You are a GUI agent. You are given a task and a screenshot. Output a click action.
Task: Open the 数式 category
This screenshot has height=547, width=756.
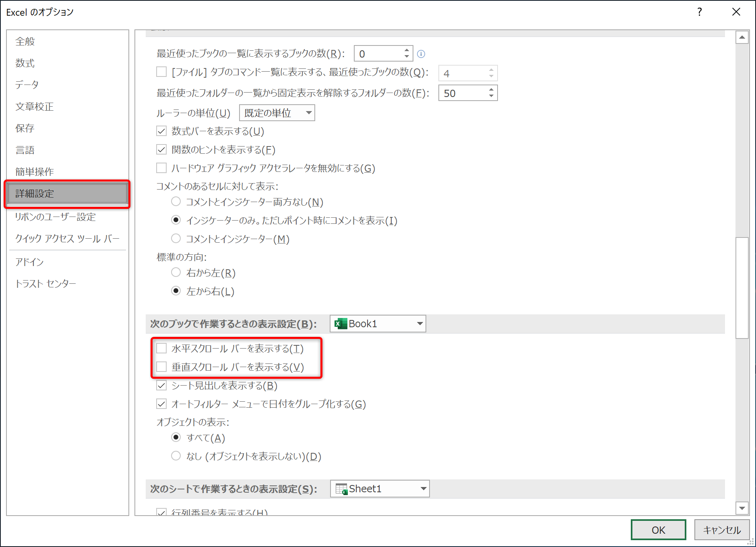(67, 63)
